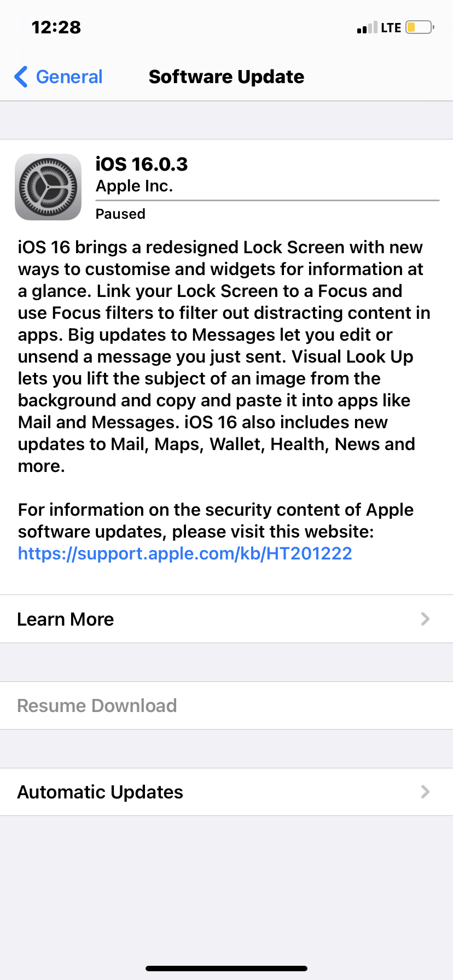Screen dimensions: 453x980
Task: Tap the Software Update header title
Action: point(226,77)
